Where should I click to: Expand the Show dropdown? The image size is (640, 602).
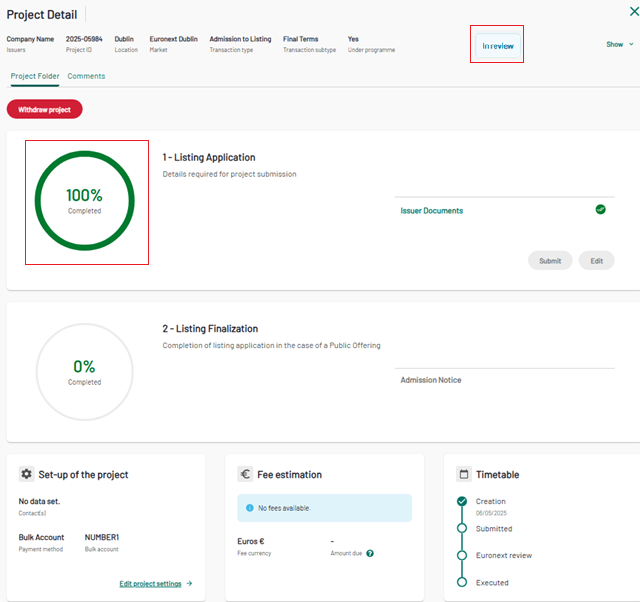tap(619, 44)
